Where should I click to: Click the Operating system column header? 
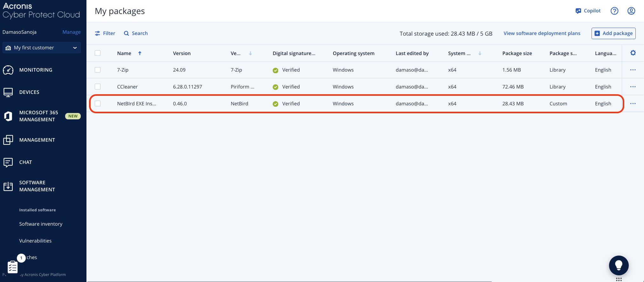353,53
